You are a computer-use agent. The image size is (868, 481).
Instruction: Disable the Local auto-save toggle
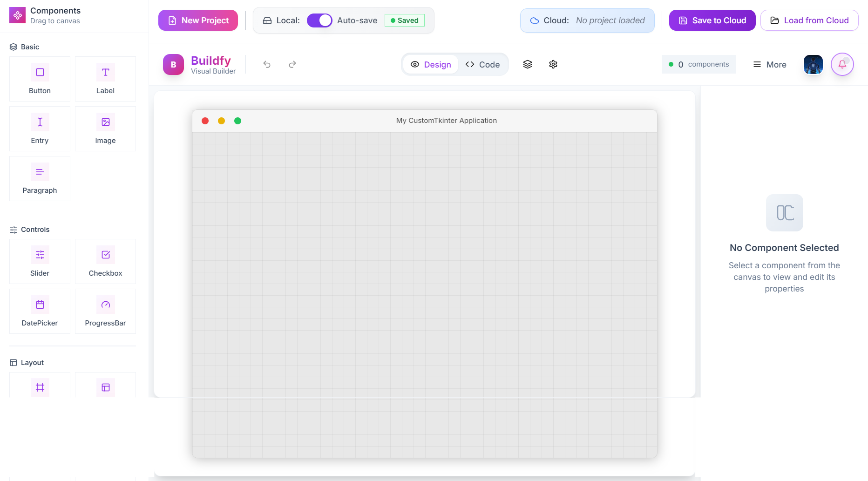click(x=319, y=20)
